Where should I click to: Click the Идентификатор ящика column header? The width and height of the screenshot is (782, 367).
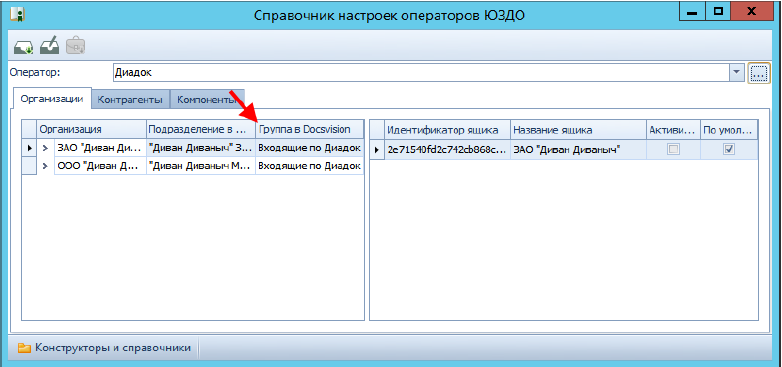coord(447,130)
